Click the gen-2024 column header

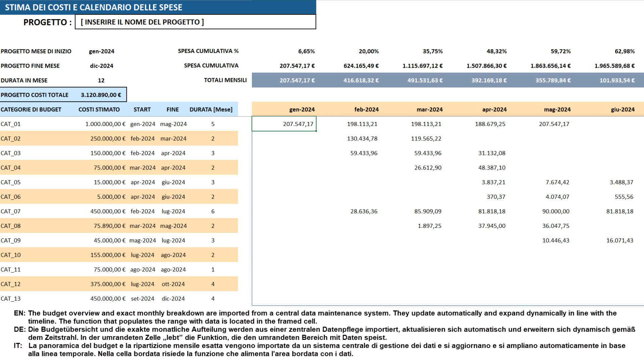coord(302,109)
